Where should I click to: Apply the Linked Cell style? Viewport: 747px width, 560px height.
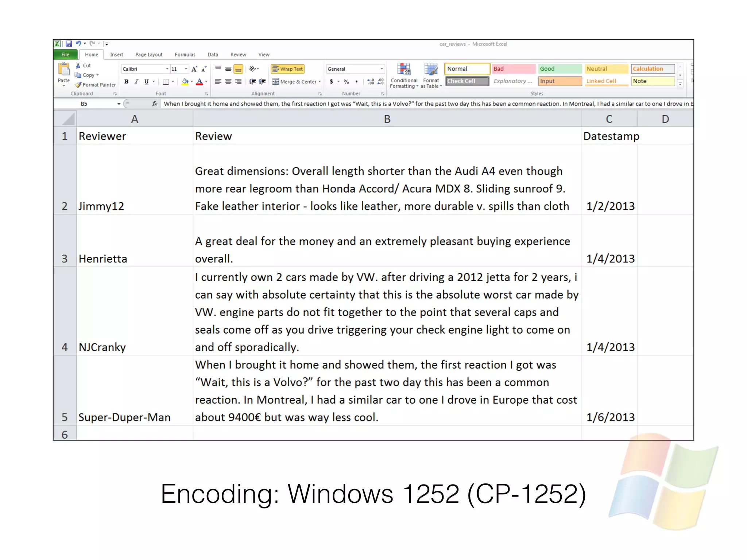(x=606, y=81)
